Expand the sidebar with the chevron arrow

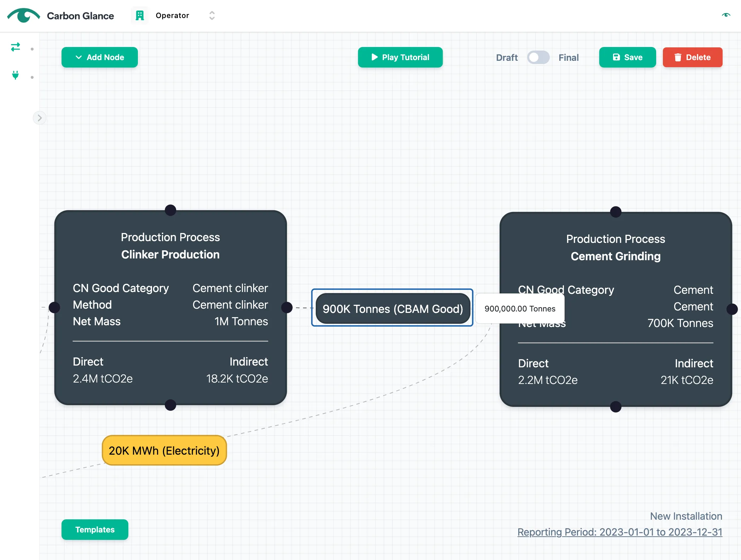(x=40, y=118)
